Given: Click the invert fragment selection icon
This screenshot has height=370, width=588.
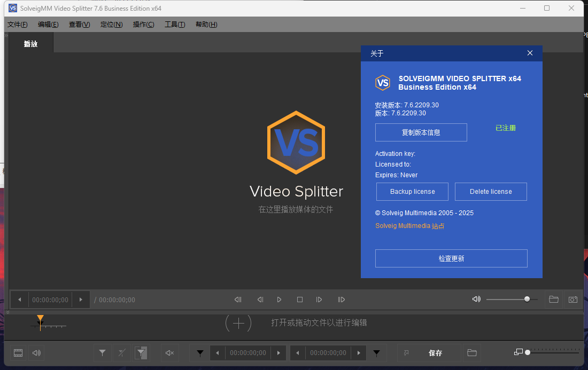Looking at the screenshot, I should 141,353.
